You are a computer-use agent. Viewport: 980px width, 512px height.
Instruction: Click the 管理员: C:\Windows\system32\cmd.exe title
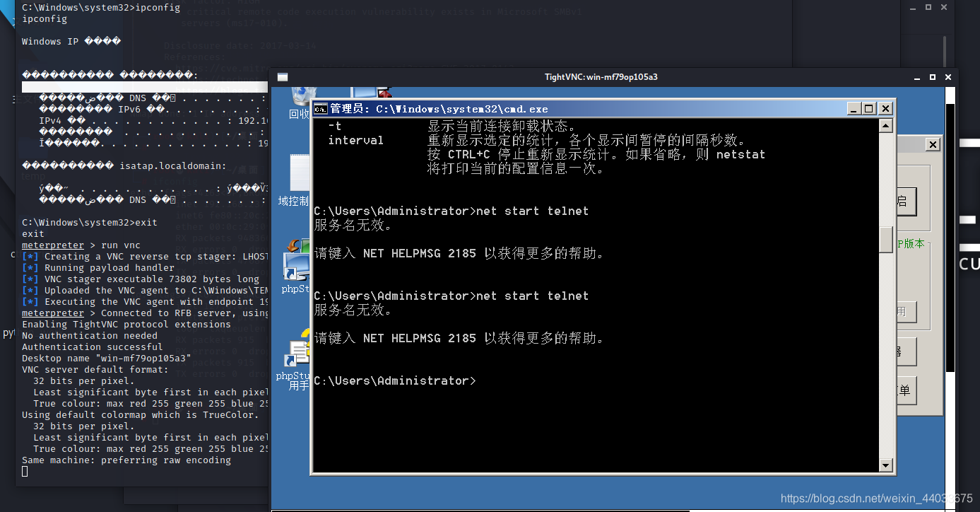click(439, 109)
